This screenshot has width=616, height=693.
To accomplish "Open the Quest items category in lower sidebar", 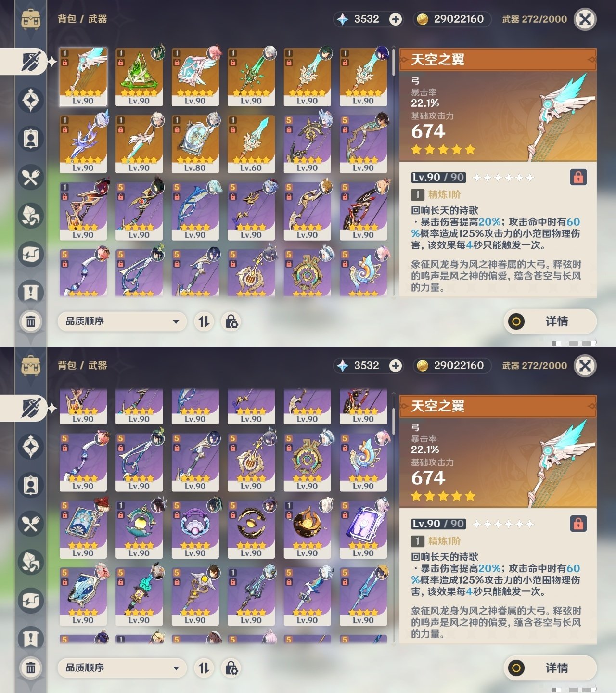I will click(x=31, y=639).
